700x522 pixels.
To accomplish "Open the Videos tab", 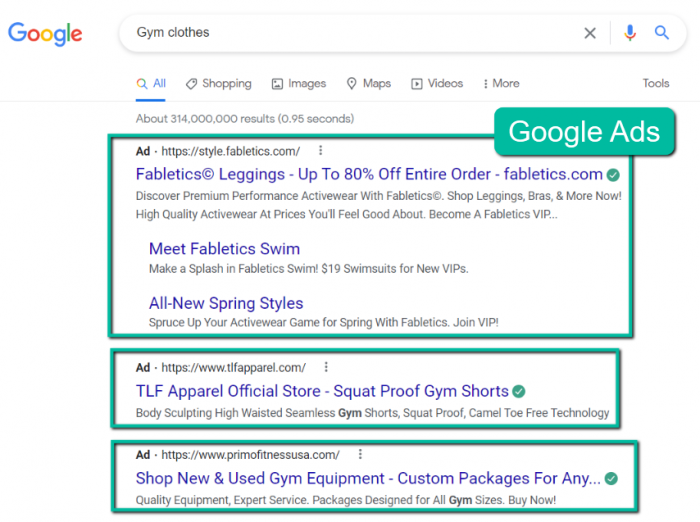I will tap(437, 84).
